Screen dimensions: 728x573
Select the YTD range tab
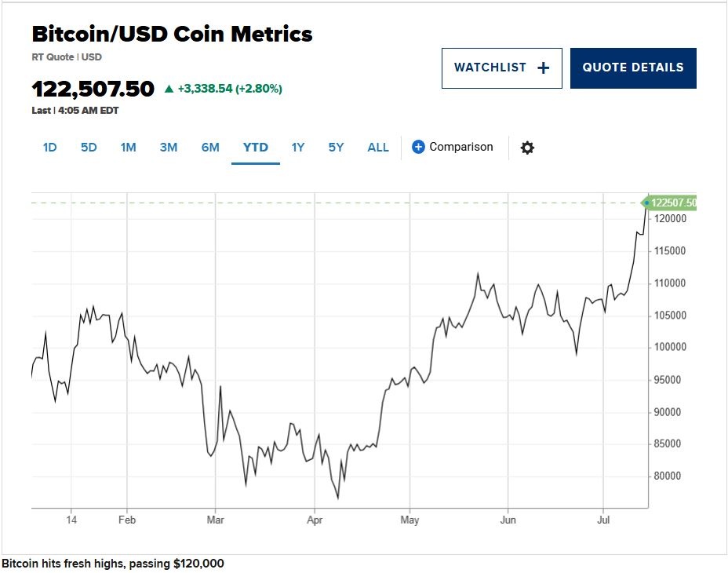(x=255, y=148)
